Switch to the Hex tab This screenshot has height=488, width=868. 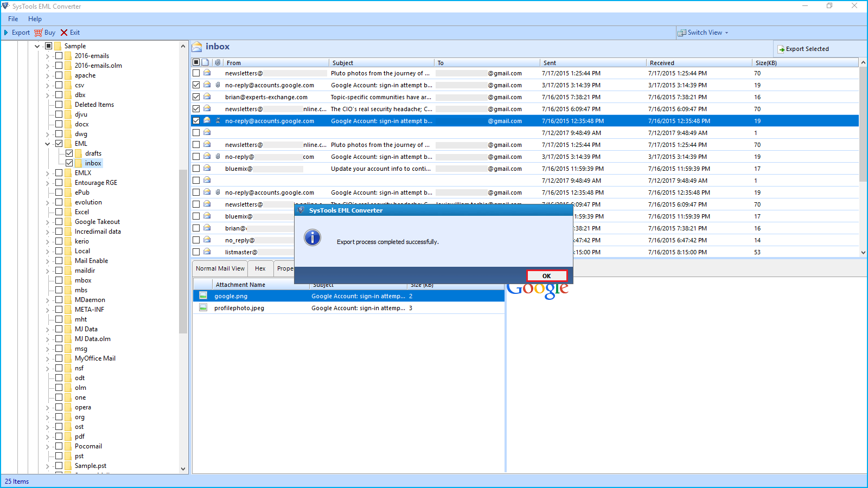(x=260, y=268)
